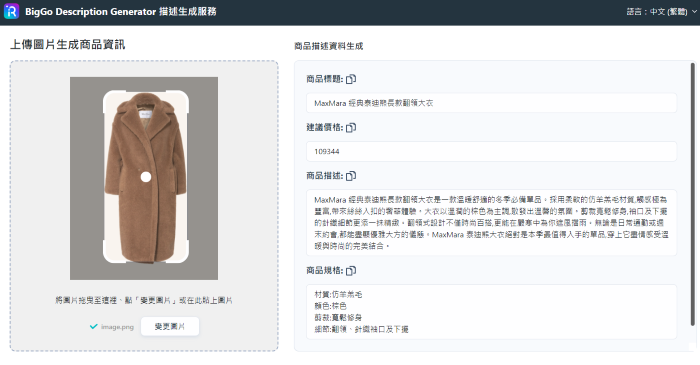Copy the 建議價格 suggested price
Screen dimensions: 700x365
(x=351, y=128)
